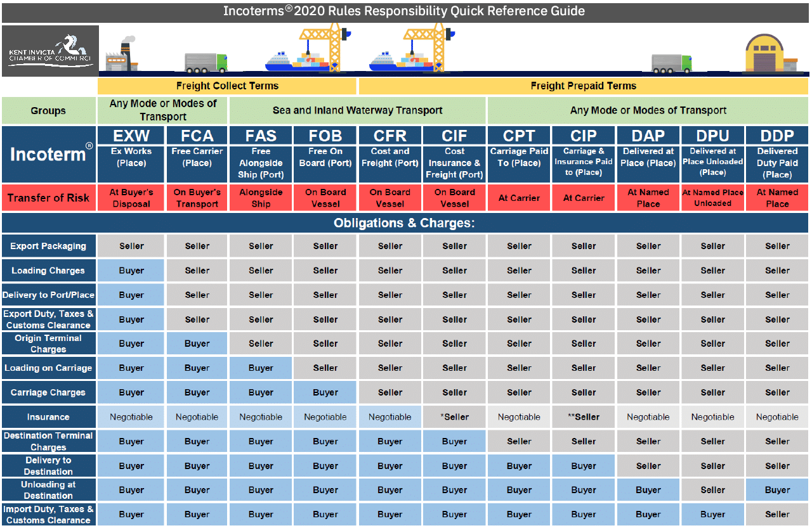Click the 'Export Packaging' row label
The height and width of the screenshot is (528, 812).
(48, 246)
